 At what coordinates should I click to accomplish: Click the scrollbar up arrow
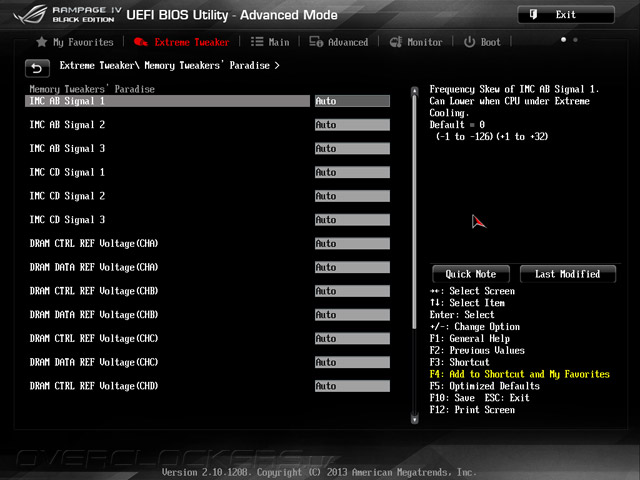[x=415, y=90]
